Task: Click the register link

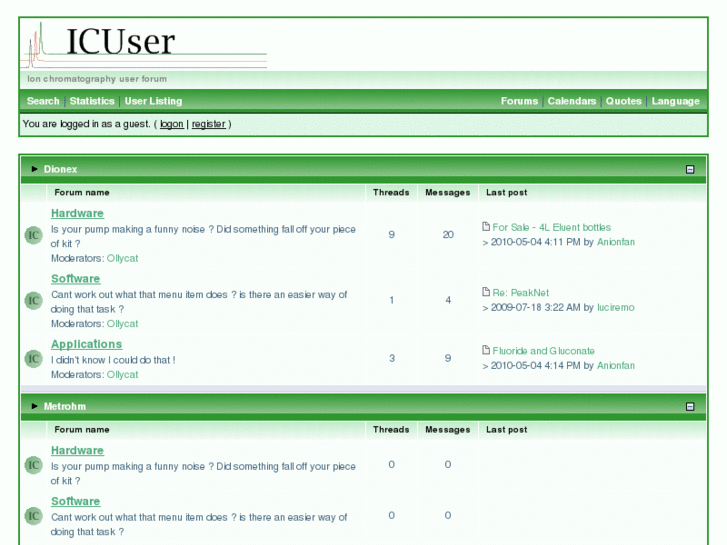Action: (209, 124)
